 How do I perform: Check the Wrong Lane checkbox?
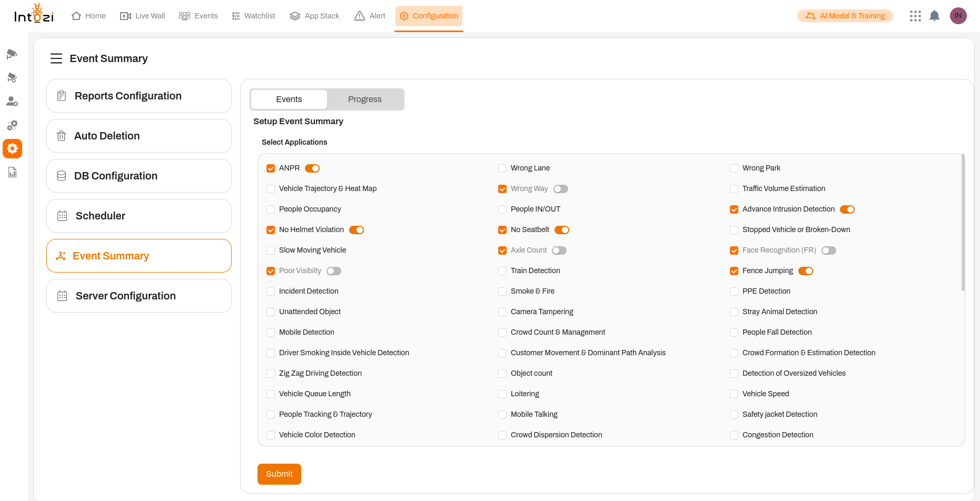click(x=502, y=168)
